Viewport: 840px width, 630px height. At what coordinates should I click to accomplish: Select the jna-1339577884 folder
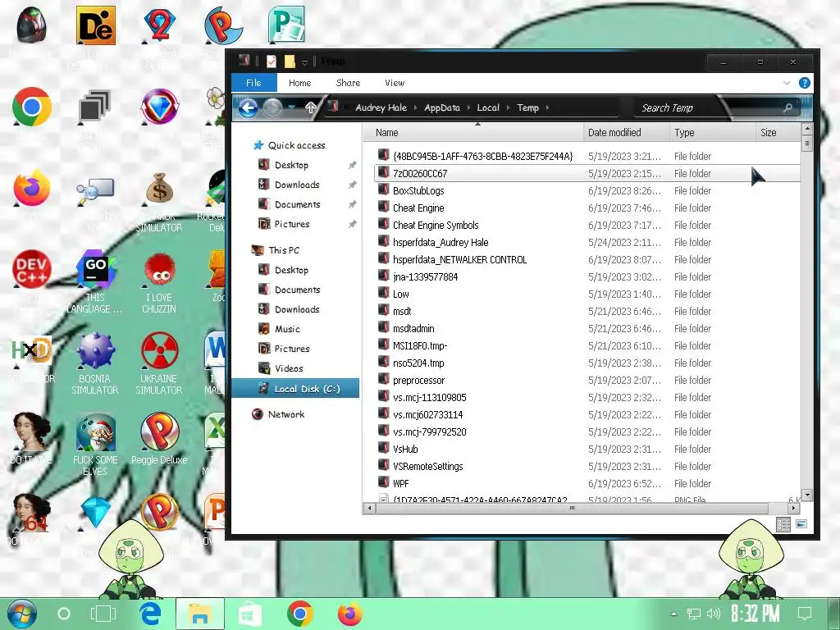pos(426,277)
